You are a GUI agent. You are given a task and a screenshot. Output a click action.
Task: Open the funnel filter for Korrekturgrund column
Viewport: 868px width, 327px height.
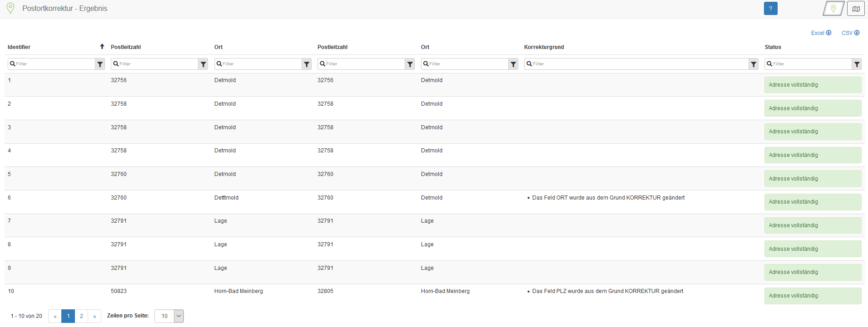click(754, 64)
